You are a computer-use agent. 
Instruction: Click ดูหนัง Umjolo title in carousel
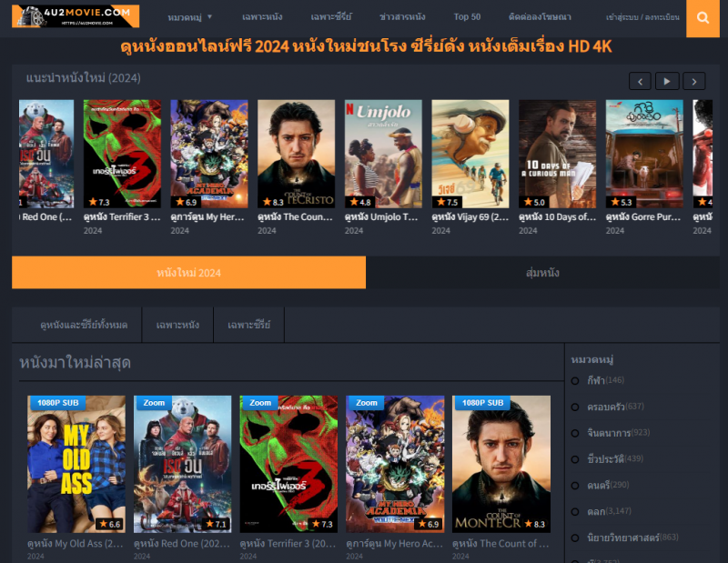[x=381, y=216]
